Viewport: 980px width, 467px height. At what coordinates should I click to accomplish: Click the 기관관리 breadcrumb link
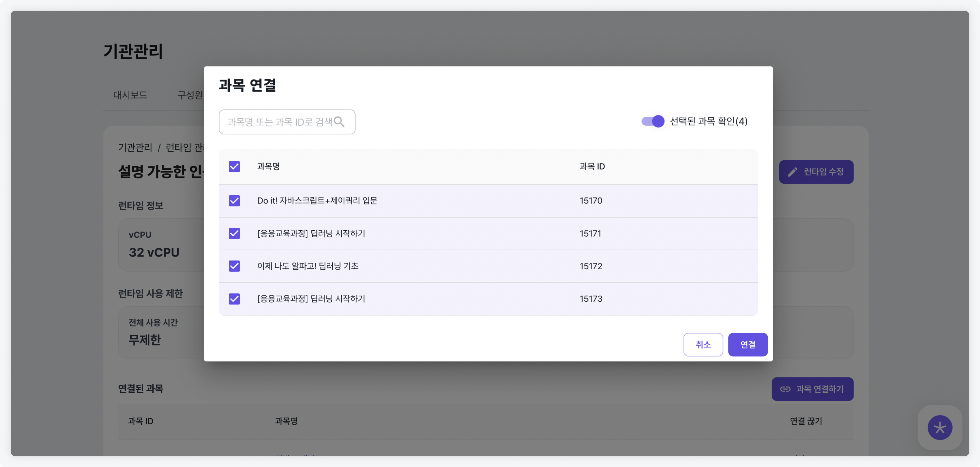click(x=135, y=147)
